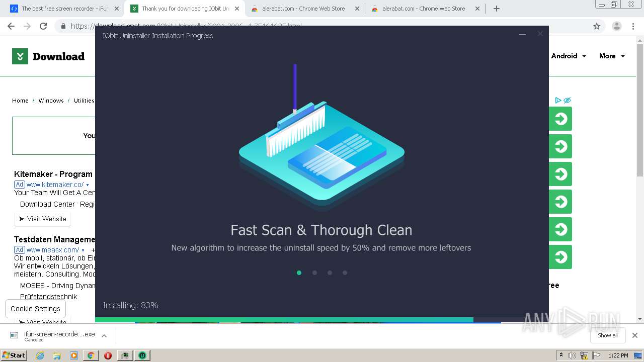Open the www.measx.com/ ad link
The width and height of the screenshot is (644, 362).
coord(52,250)
